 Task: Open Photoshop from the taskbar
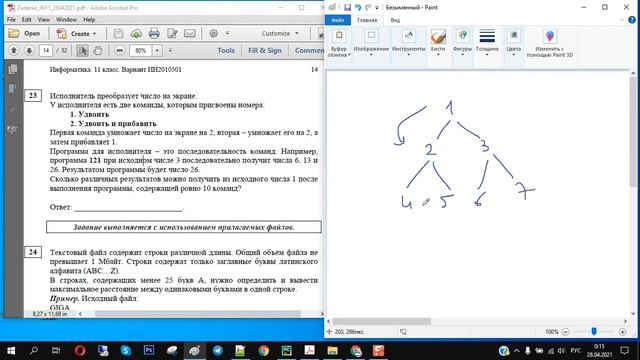(149, 351)
